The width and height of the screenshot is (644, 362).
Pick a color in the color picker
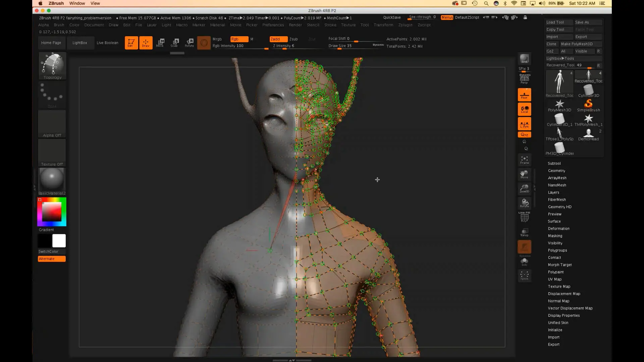coord(52,212)
